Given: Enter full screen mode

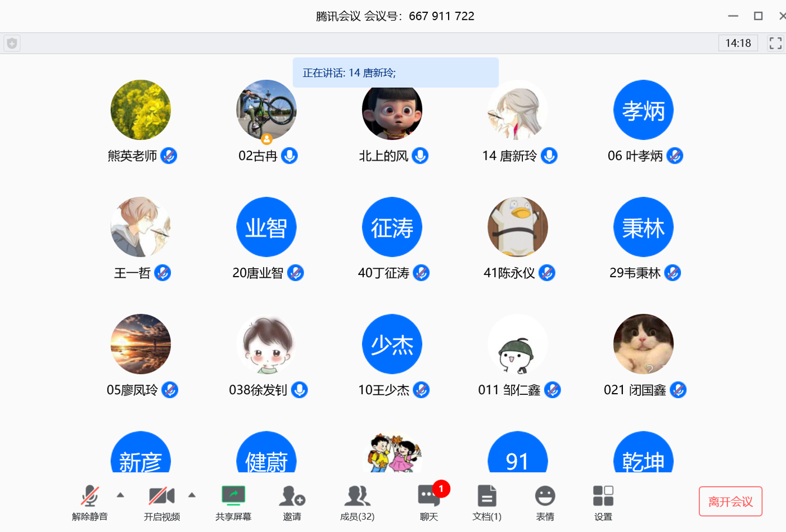Looking at the screenshot, I should (x=775, y=43).
